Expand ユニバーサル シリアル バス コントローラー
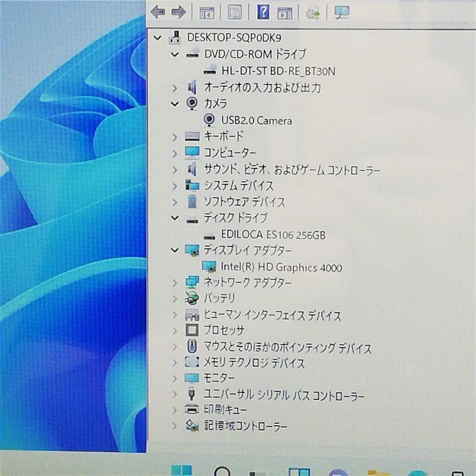The image size is (476, 476). (x=175, y=394)
